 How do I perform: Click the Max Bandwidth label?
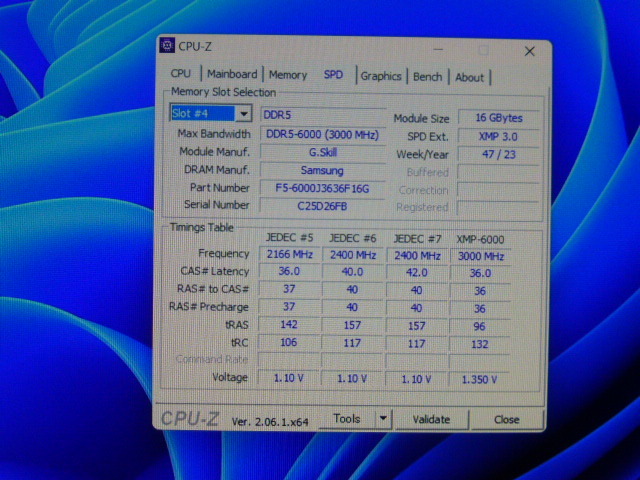tap(214, 133)
